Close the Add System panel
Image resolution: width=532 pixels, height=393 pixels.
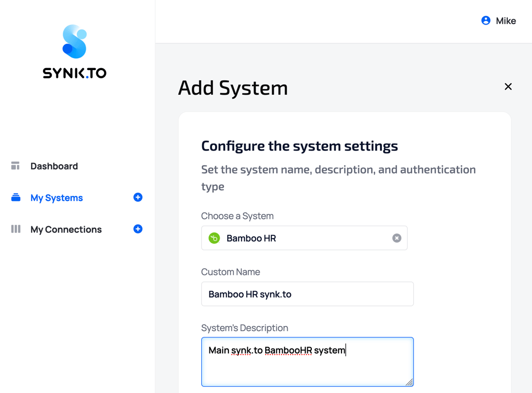point(508,86)
